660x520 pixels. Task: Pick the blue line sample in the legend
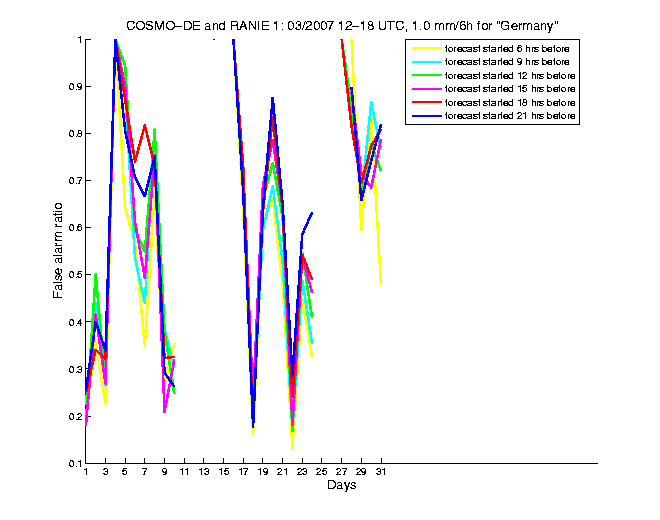427,116
